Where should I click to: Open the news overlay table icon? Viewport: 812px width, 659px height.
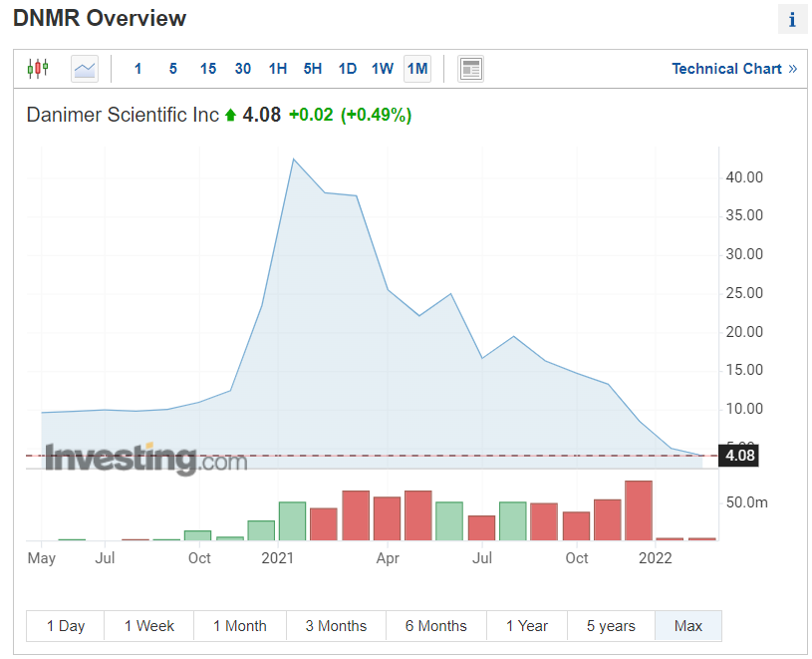click(x=470, y=69)
